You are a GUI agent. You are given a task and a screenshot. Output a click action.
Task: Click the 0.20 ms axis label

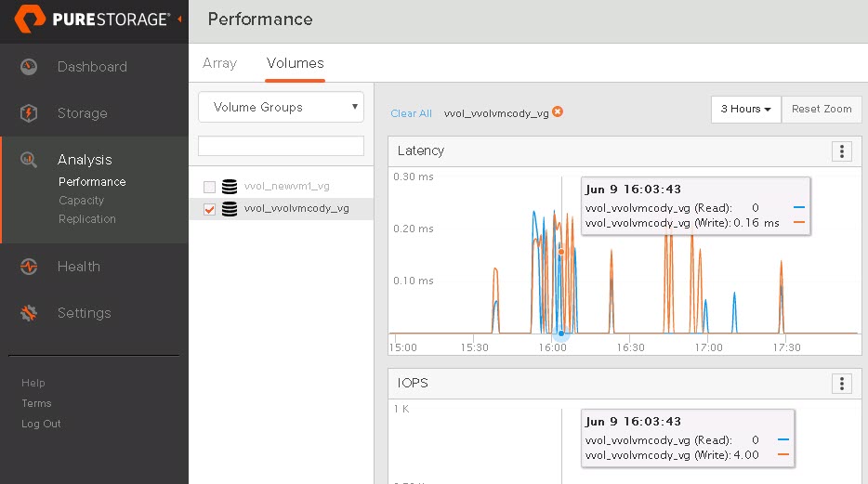pos(414,229)
